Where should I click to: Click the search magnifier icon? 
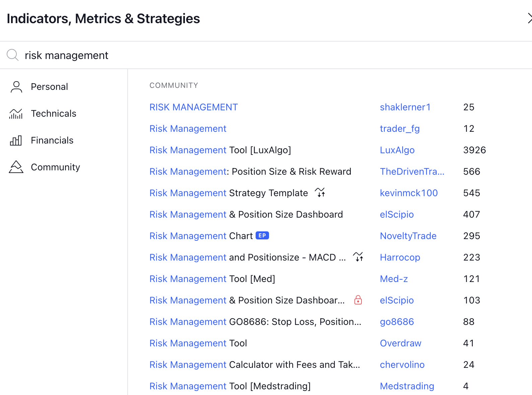coord(13,55)
